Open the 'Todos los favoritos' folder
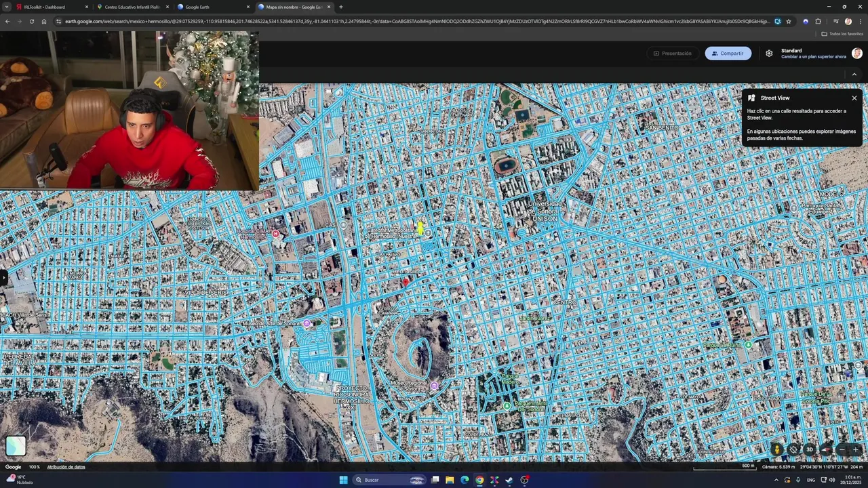Viewport: 868px width, 488px height. (842, 34)
